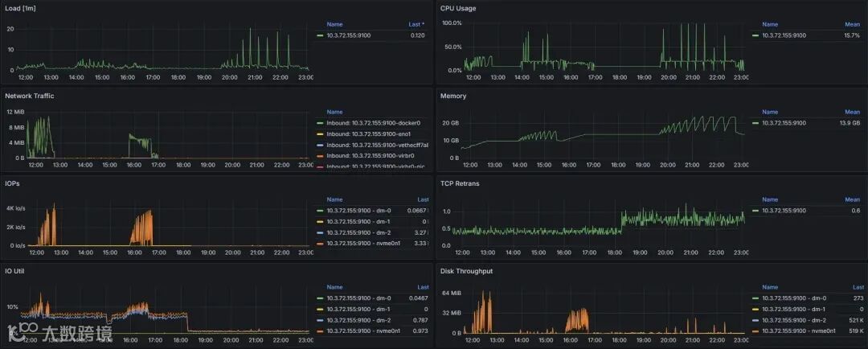Toggle dm-2 series in IOPs legend
Screen dimensions: 868x349
pos(358,232)
